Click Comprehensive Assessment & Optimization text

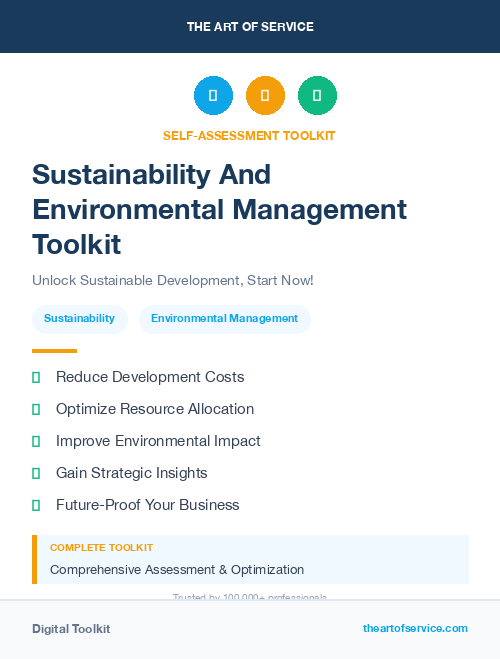[x=177, y=569]
